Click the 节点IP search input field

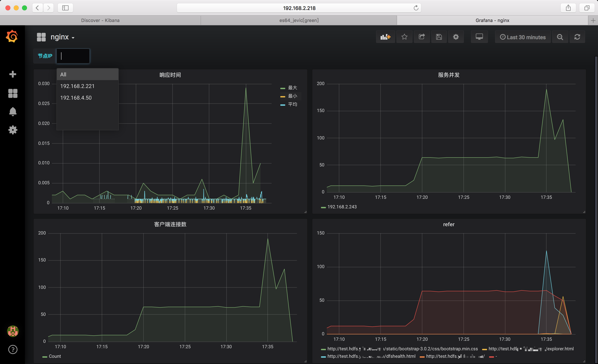[x=73, y=56]
